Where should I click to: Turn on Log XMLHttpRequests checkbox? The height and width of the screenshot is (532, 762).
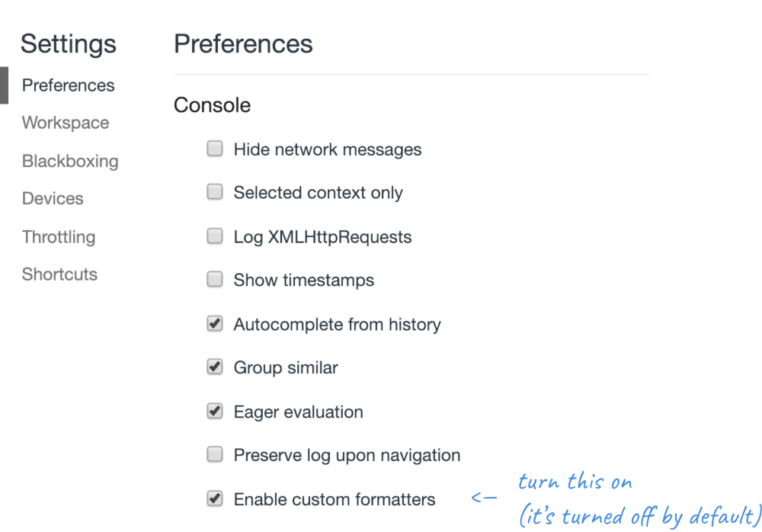[215, 236]
